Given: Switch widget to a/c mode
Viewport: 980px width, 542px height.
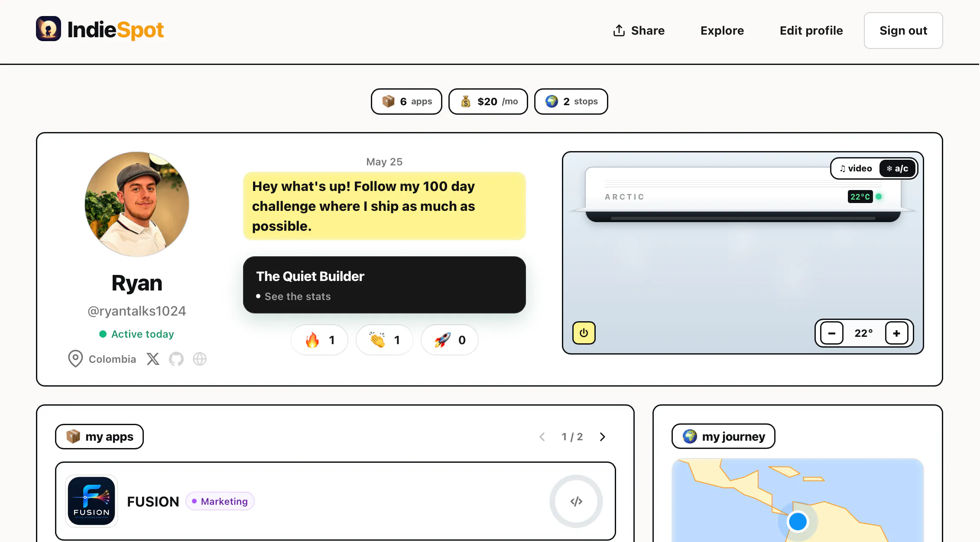Looking at the screenshot, I should 897,168.
